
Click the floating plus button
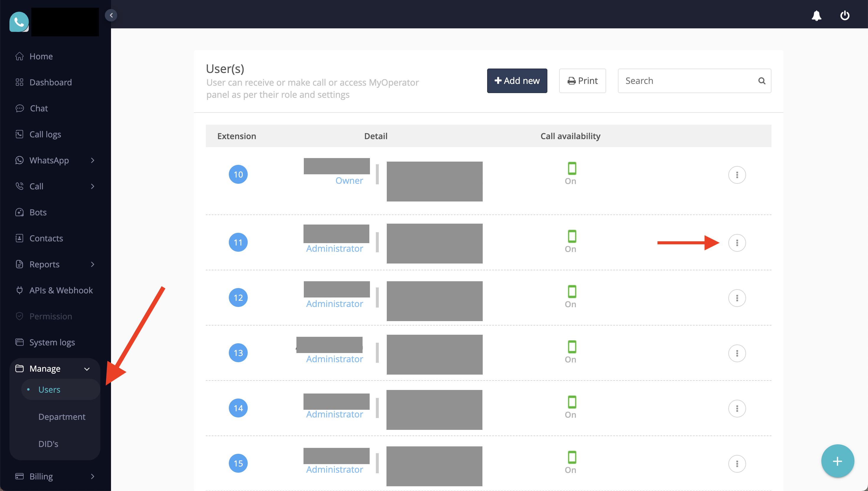[837, 461]
